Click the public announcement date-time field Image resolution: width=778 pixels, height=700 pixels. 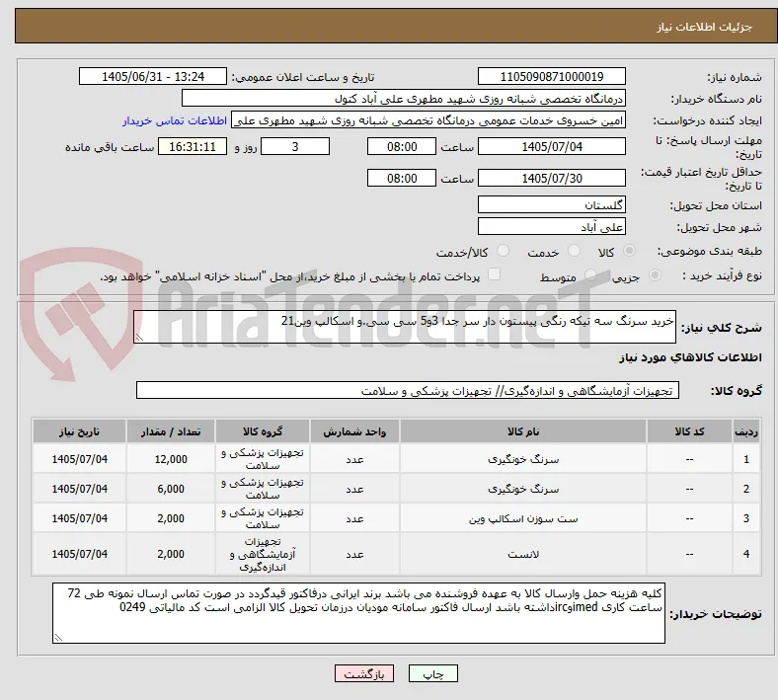[153, 76]
